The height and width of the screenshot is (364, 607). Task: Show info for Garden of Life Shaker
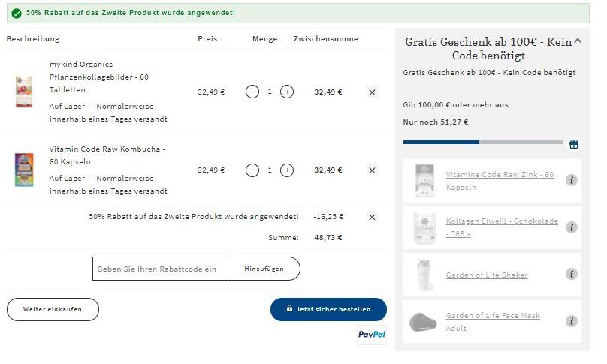[571, 275]
